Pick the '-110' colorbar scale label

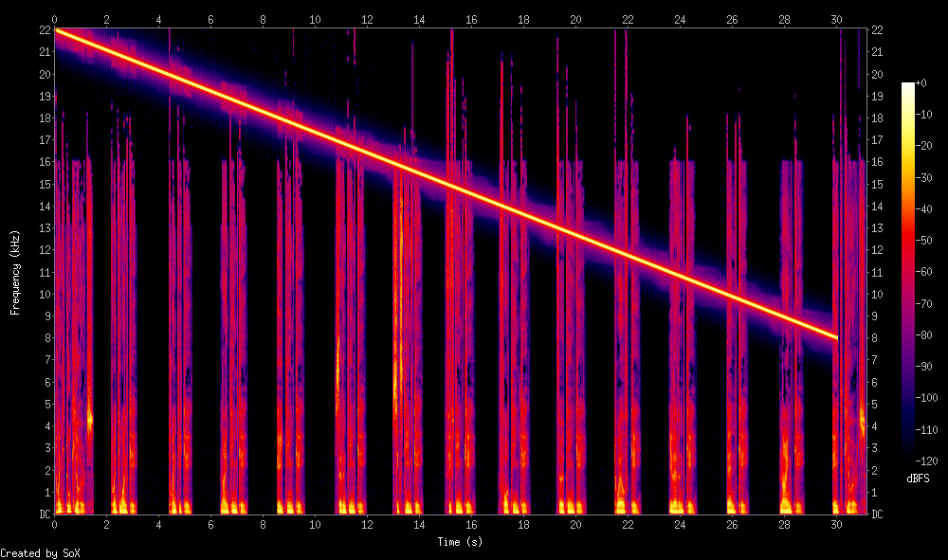pos(926,430)
